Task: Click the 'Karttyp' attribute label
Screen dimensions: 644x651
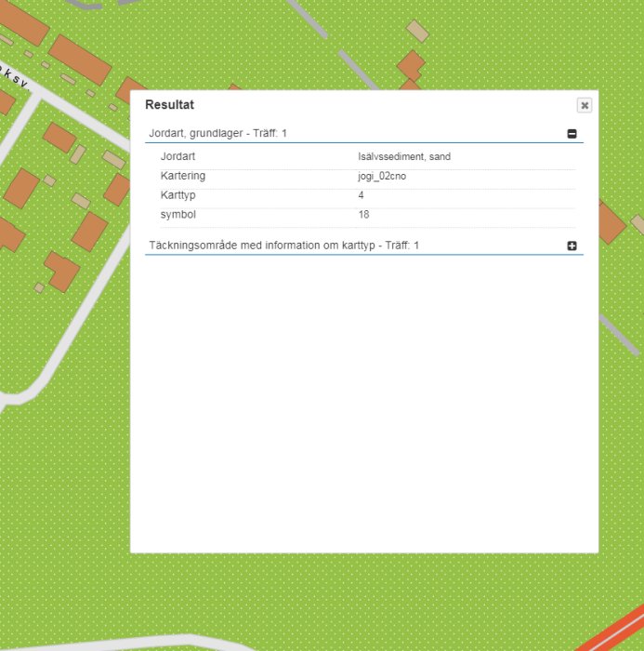Action: pyautogui.click(x=177, y=195)
